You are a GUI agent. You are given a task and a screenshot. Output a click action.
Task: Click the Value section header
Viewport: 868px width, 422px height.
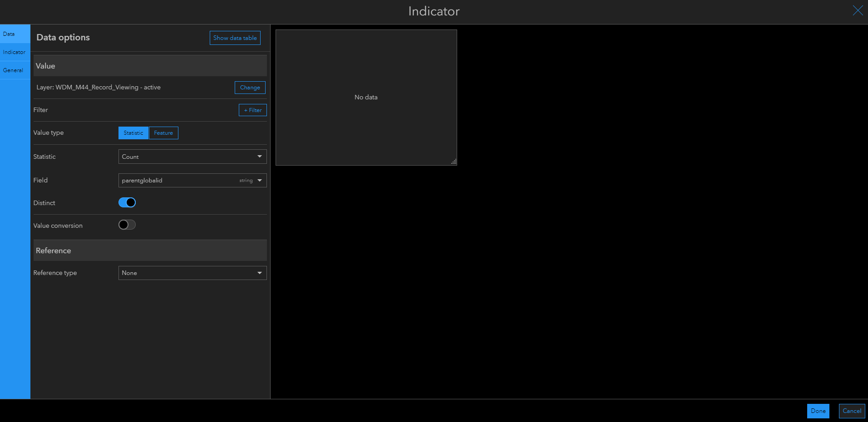tap(150, 66)
